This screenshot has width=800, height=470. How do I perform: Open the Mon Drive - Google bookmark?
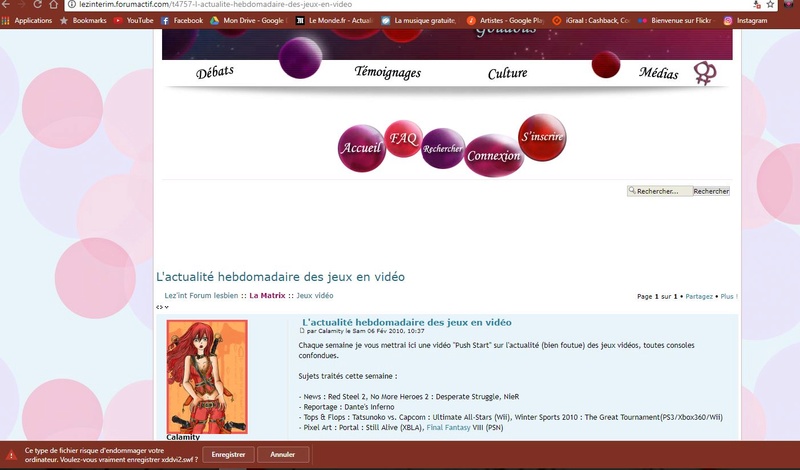(248, 20)
